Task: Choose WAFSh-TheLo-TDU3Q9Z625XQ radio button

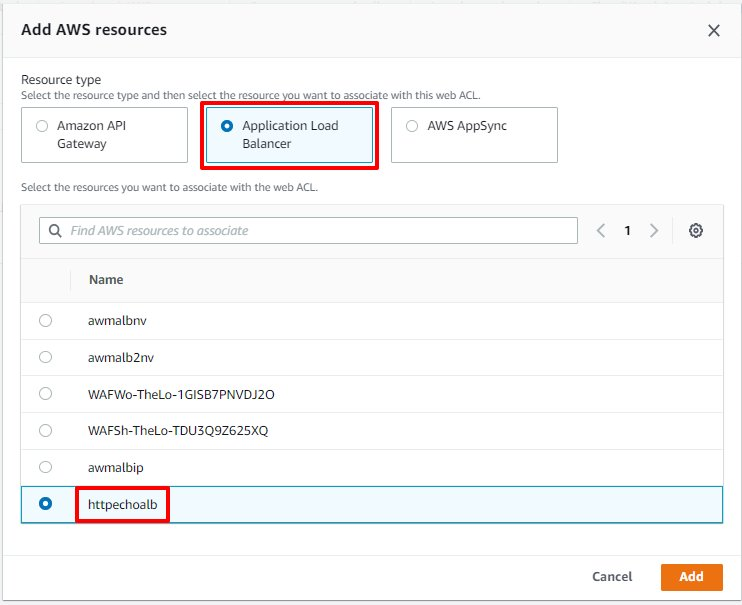Action: coord(45,430)
